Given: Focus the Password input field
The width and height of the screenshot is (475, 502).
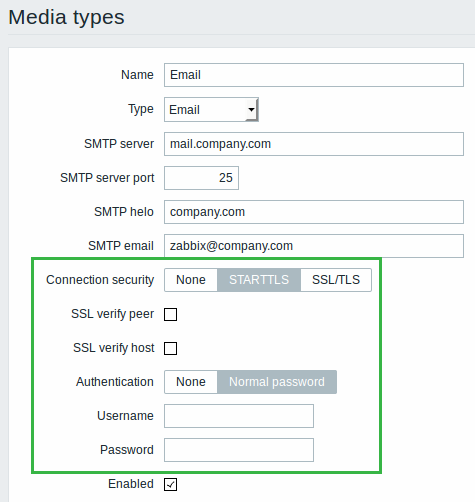Looking at the screenshot, I should (239, 450).
